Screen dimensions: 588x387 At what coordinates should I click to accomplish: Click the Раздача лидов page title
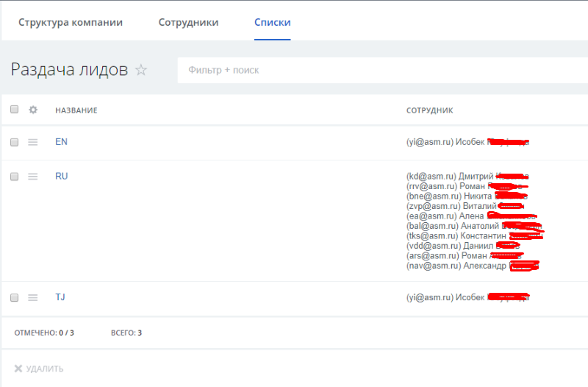coord(69,69)
